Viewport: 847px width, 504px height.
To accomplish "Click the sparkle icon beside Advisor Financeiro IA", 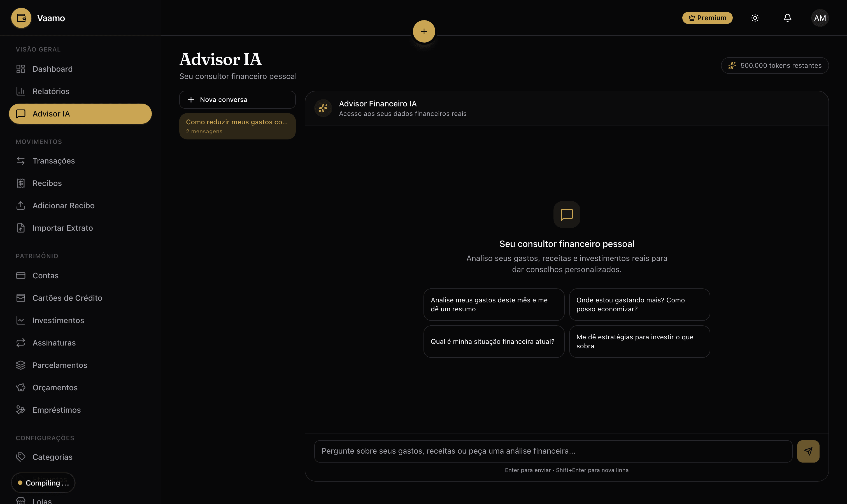I will pyautogui.click(x=323, y=108).
